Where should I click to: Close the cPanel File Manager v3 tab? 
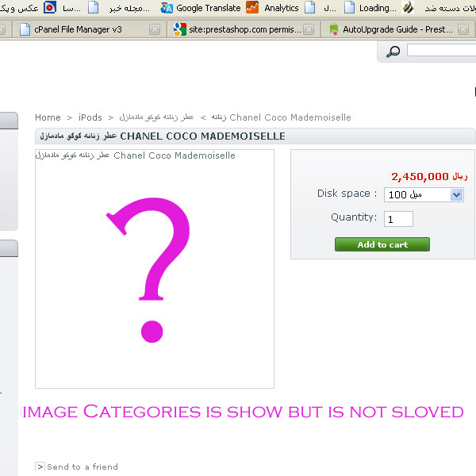click(x=155, y=29)
